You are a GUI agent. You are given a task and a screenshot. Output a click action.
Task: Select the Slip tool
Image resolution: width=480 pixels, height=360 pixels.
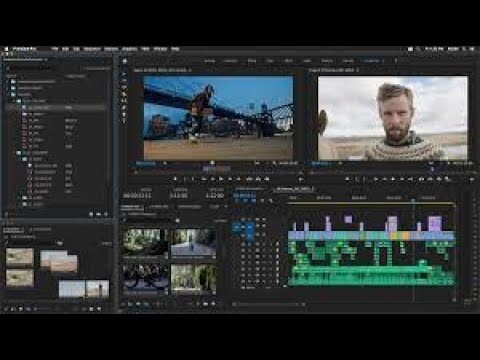124,101
